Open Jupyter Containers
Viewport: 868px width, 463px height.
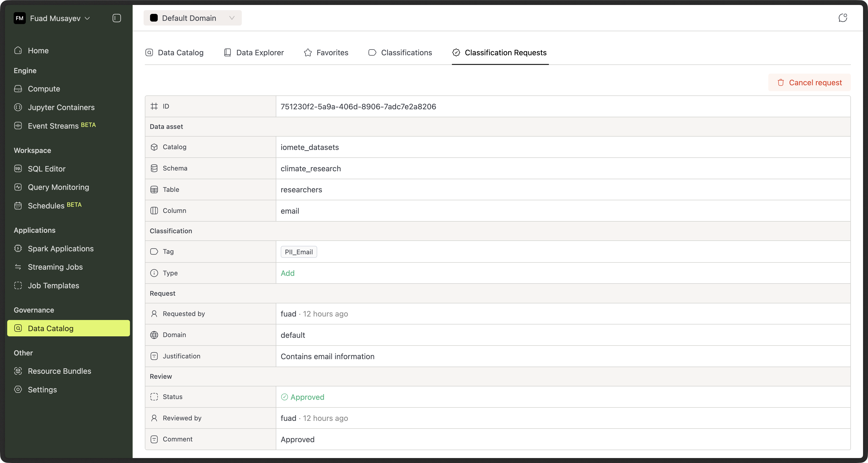[61, 107]
